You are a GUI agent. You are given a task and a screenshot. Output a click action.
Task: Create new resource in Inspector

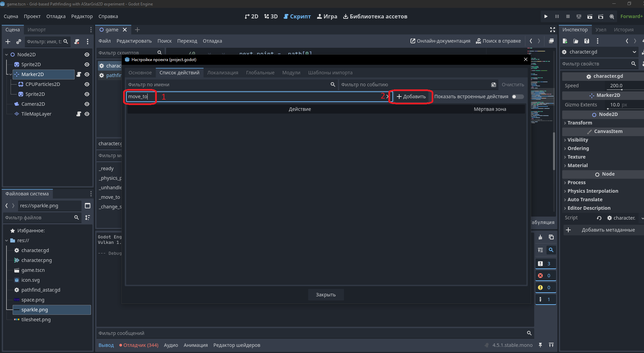click(565, 41)
